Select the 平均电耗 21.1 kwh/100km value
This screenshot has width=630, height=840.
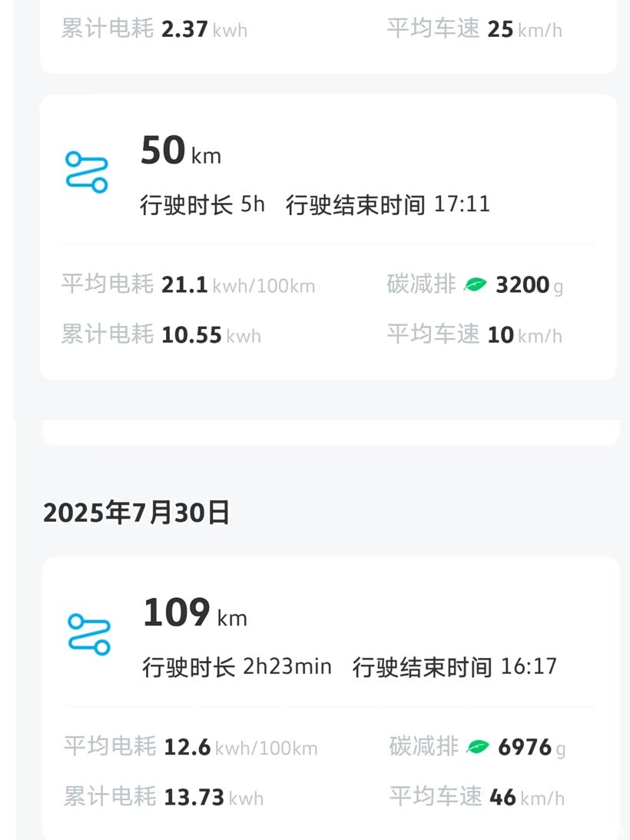[188, 285]
